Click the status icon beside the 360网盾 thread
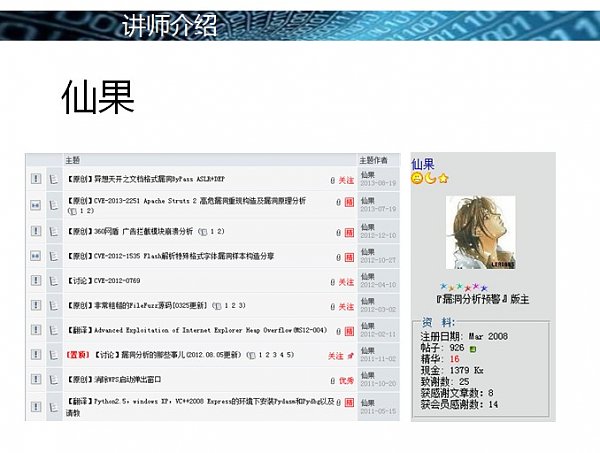 tap(36, 231)
